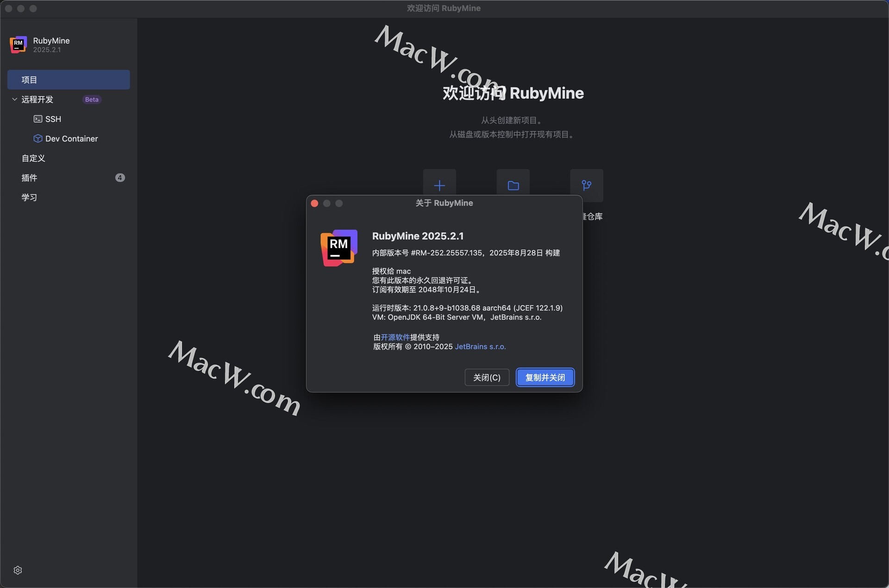
Task: Collapse the 远程开发 section chevron
Action: [x=14, y=99]
